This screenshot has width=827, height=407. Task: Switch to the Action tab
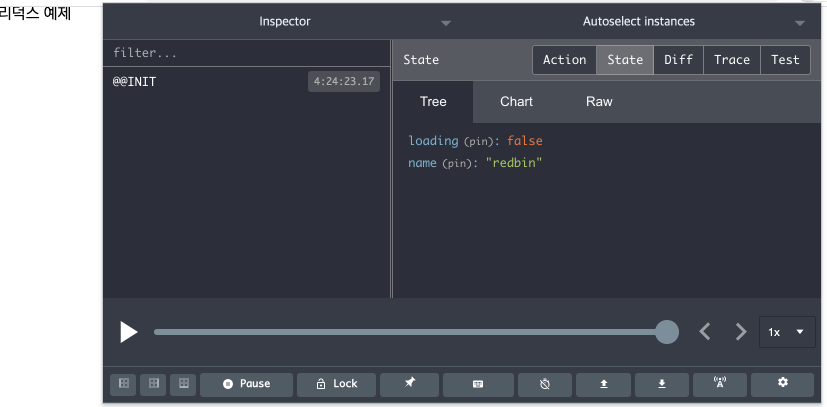564,60
